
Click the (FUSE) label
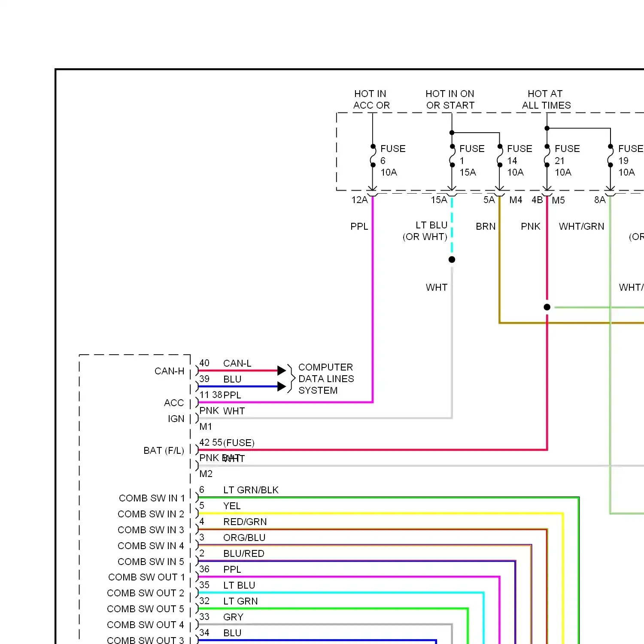click(239, 443)
